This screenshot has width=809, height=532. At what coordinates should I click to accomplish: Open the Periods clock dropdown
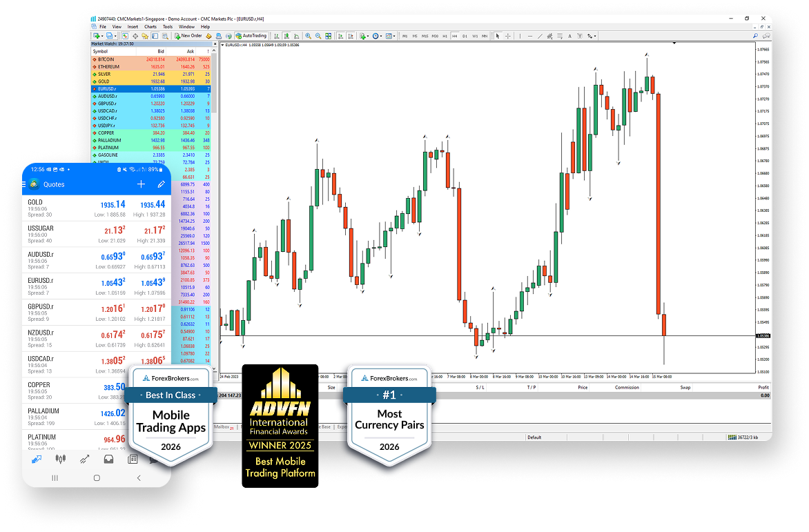point(377,36)
